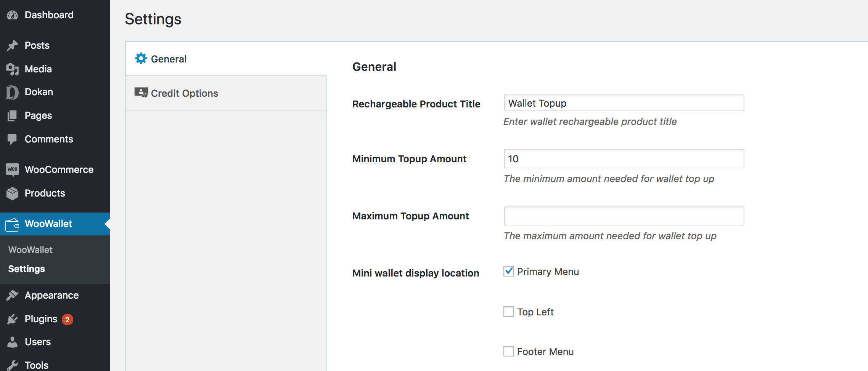The height and width of the screenshot is (371, 868).
Task: Go to Plugins menu
Action: pos(55,319)
